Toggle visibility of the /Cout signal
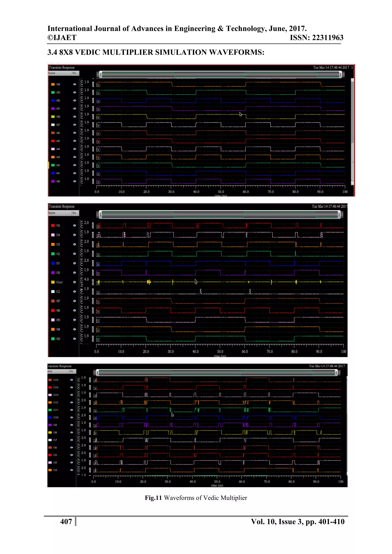 [x=74, y=282]
